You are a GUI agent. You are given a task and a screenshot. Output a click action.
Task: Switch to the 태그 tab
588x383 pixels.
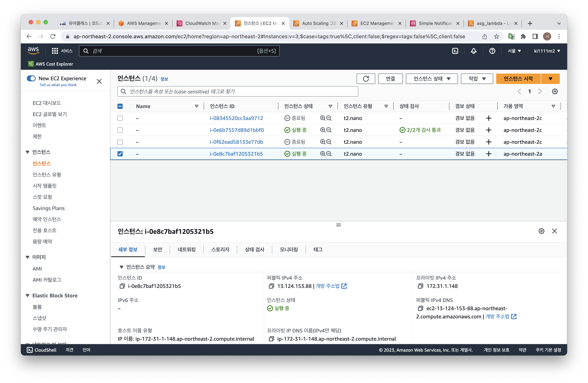tap(318, 250)
